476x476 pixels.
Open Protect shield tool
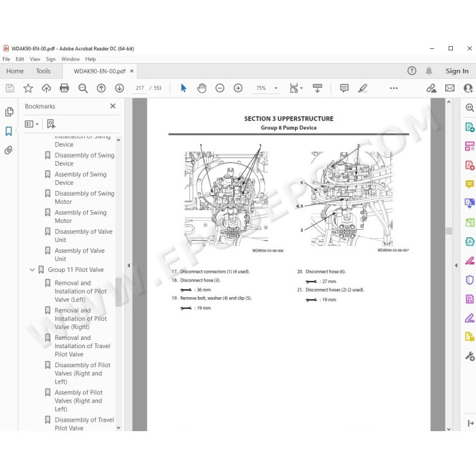[470, 279]
